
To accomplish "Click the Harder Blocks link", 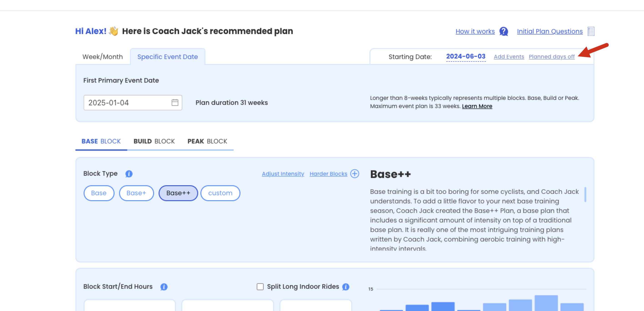I will [328, 174].
